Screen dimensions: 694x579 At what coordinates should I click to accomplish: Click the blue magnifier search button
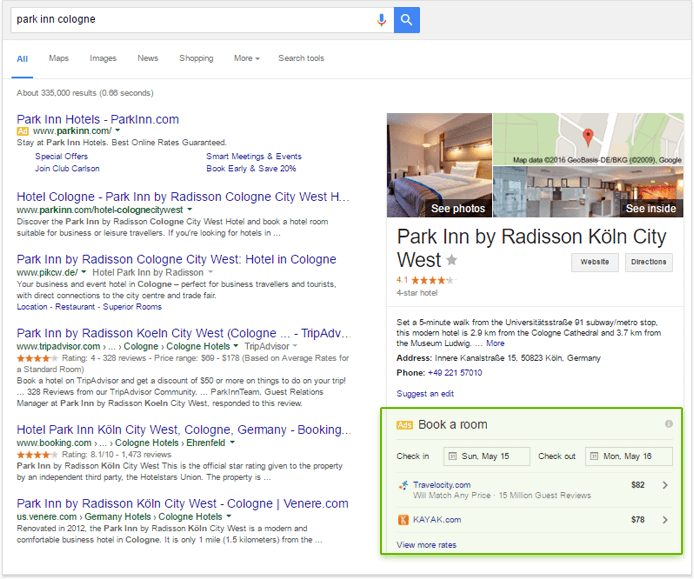pos(406,19)
